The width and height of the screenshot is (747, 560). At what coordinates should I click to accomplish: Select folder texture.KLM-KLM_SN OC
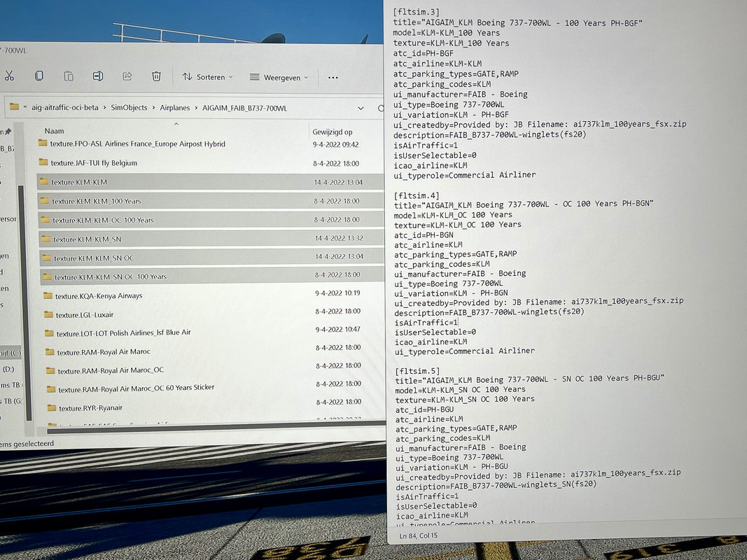[212, 258]
